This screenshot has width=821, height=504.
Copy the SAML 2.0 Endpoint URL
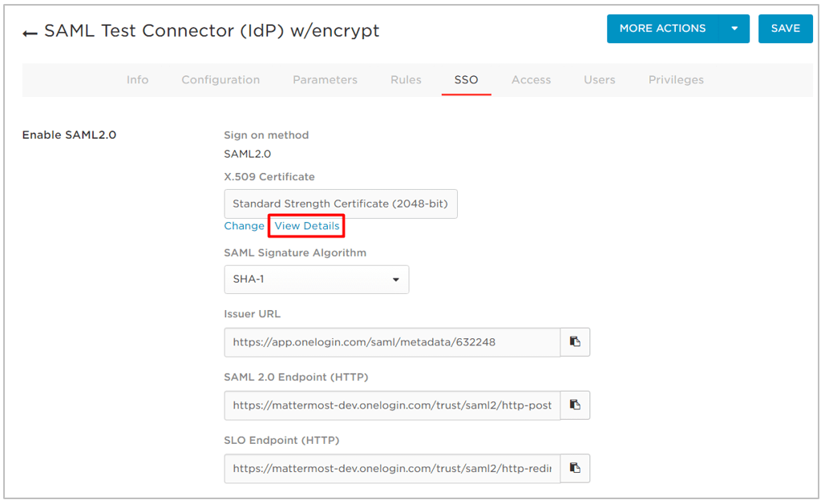coord(575,405)
